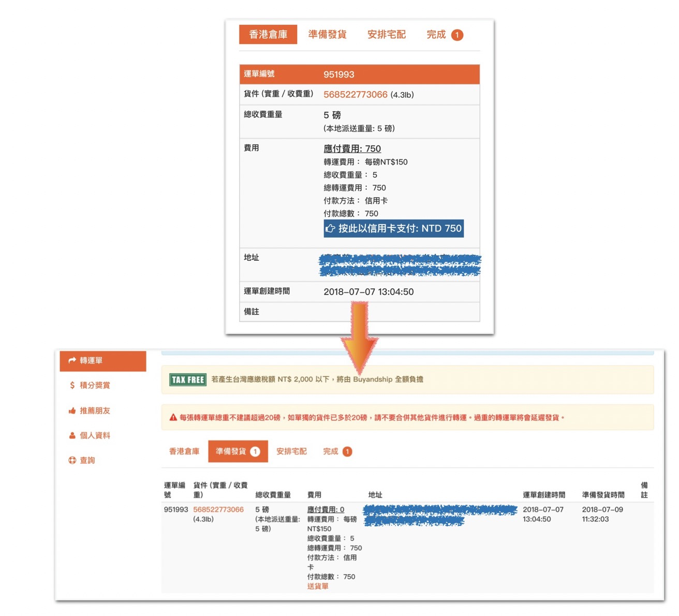The image size is (679, 616).
Task: Click the red warning triangle icon
Action: tap(173, 417)
